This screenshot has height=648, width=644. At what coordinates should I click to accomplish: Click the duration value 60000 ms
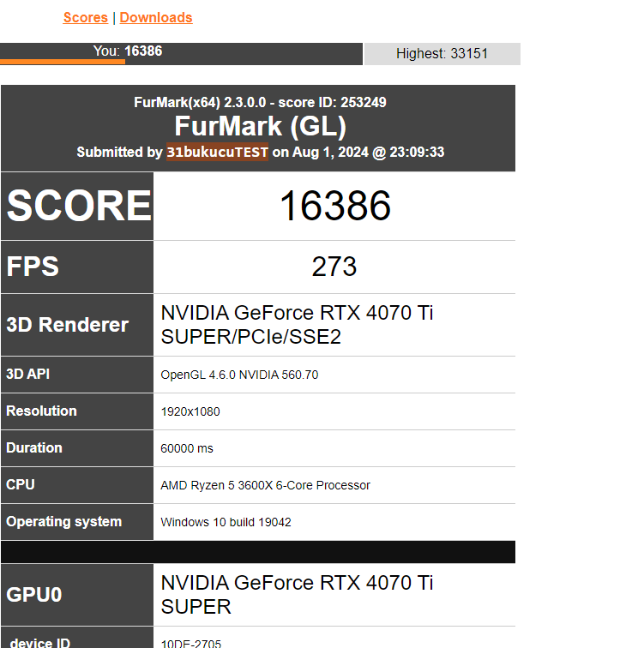187,448
